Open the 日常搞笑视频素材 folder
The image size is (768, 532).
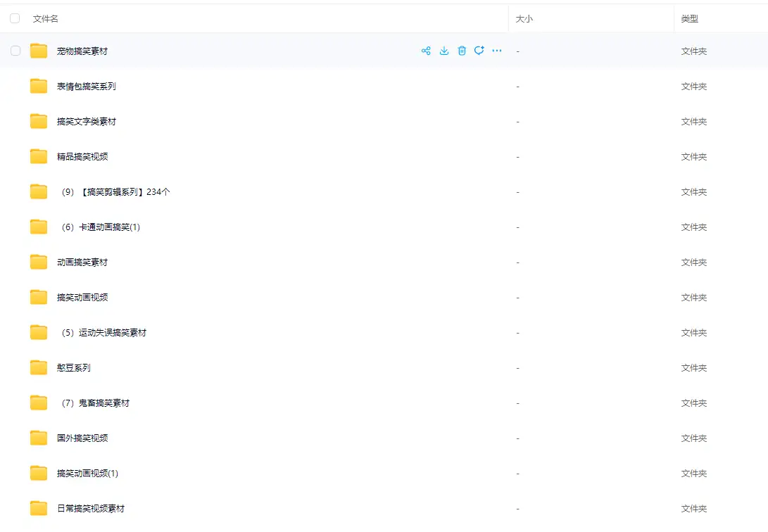91,509
